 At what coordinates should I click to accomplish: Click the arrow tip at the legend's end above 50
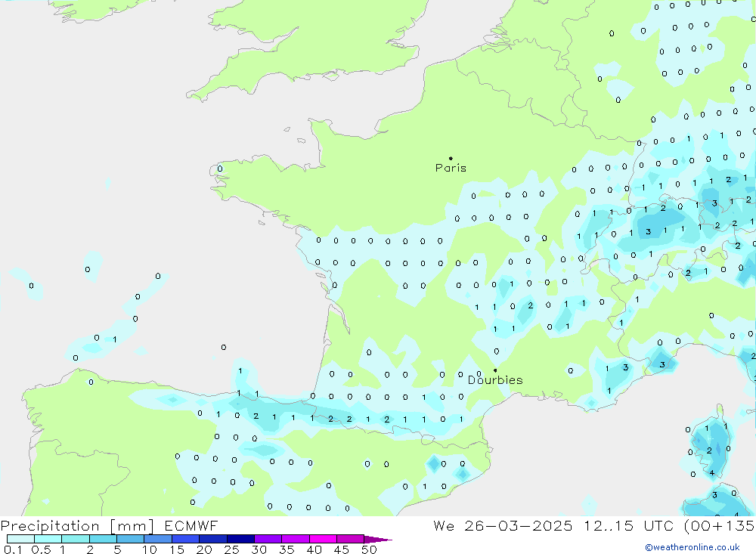[x=379, y=540]
